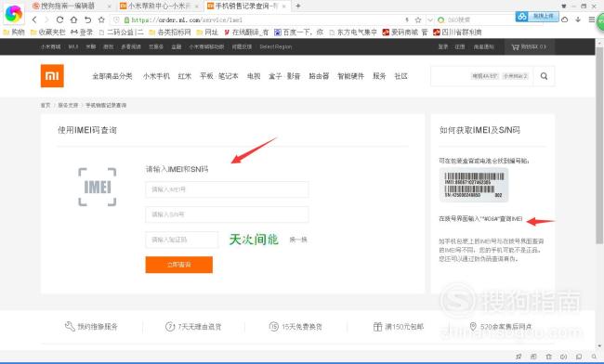Open 收藏夹栏 bookmark folder
Viewport: 604px width, 364px height.
[x=48, y=32]
